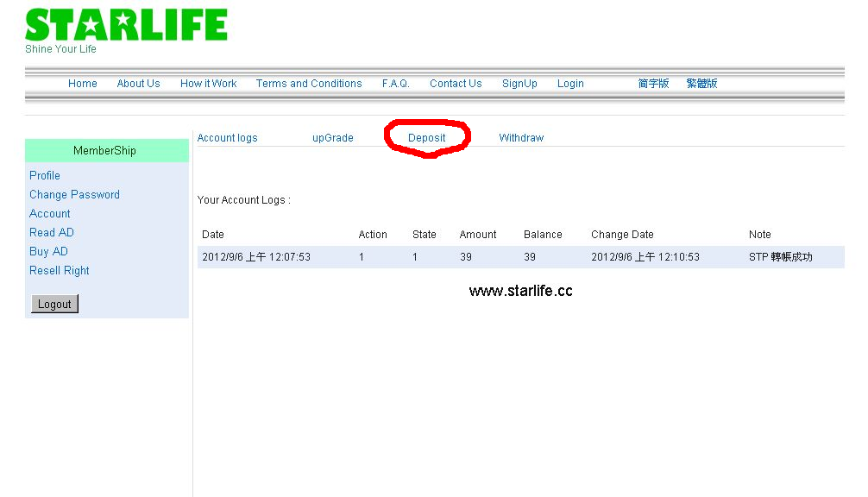The width and height of the screenshot is (868, 497).
Task: Click the Shine Your Life tagline
Action: click(x=60, y=48)
